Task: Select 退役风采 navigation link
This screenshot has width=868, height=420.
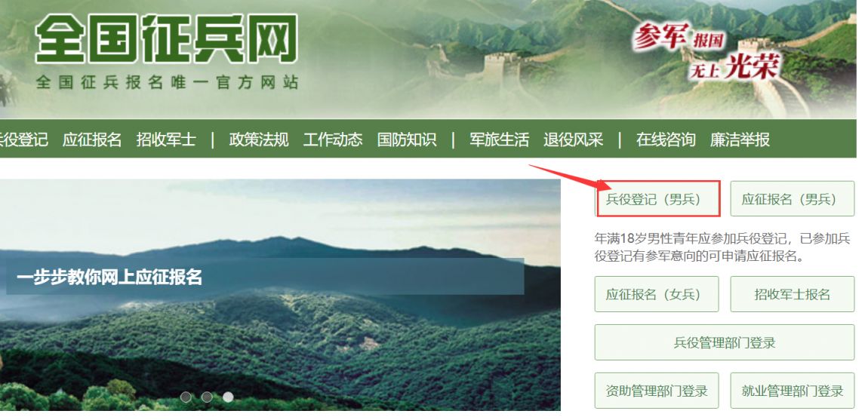Action: click(x=574, y=139)
